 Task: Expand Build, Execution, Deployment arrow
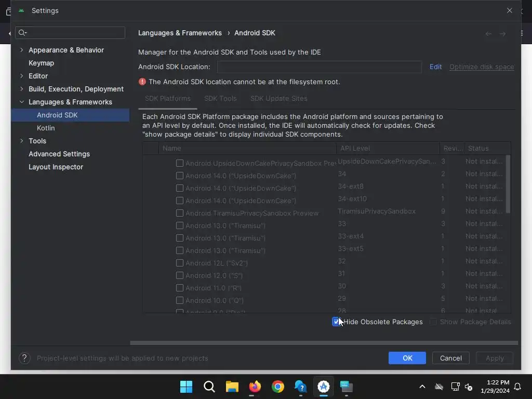(x=22, y=89)
